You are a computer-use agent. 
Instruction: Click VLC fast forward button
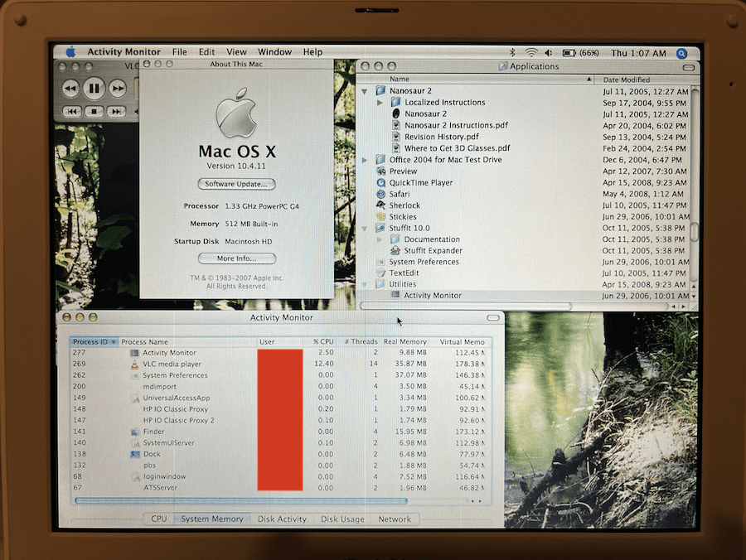tap(118, 89)
